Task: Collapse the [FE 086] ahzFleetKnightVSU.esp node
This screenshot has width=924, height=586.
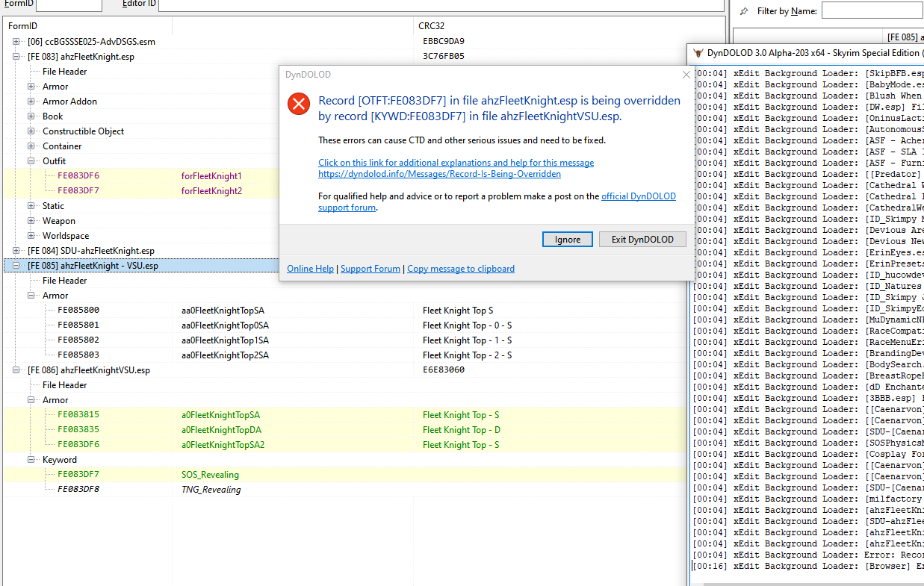Action: click(x=16, y=370)
